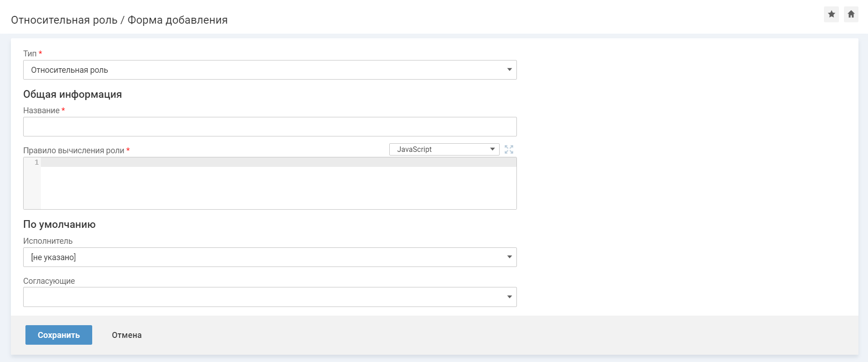
Task: Focus the Название text input
Action: click(270, 127)
